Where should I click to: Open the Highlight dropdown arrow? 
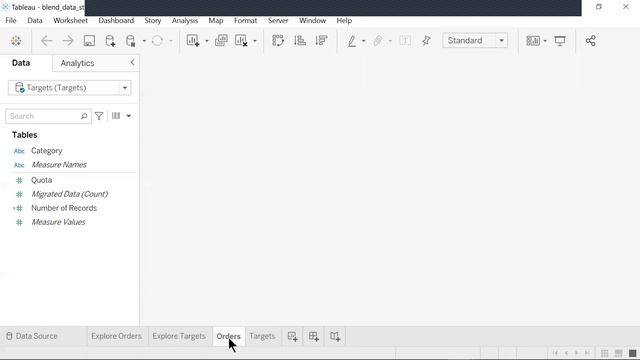tap(363, 41)
